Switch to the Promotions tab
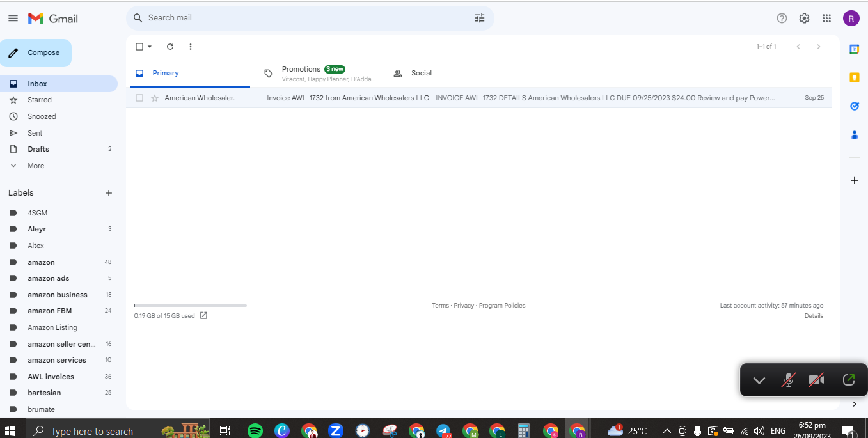This screenshot has height=438, width=868. (x=320, y=73)
